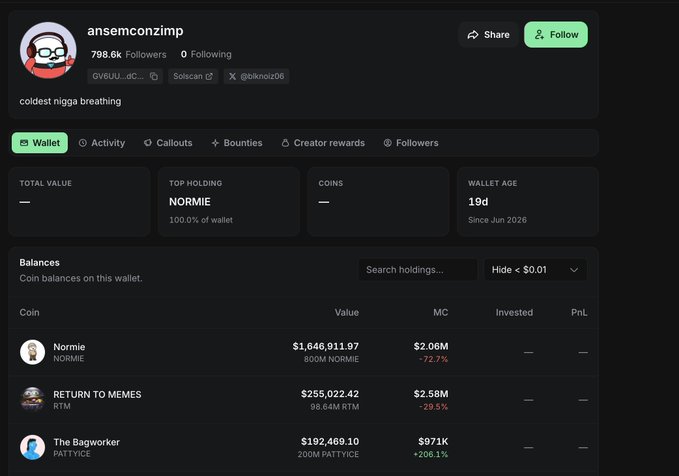Click the 98.64M RTM amount
The image size is (679, 476).
pos(335,407)
